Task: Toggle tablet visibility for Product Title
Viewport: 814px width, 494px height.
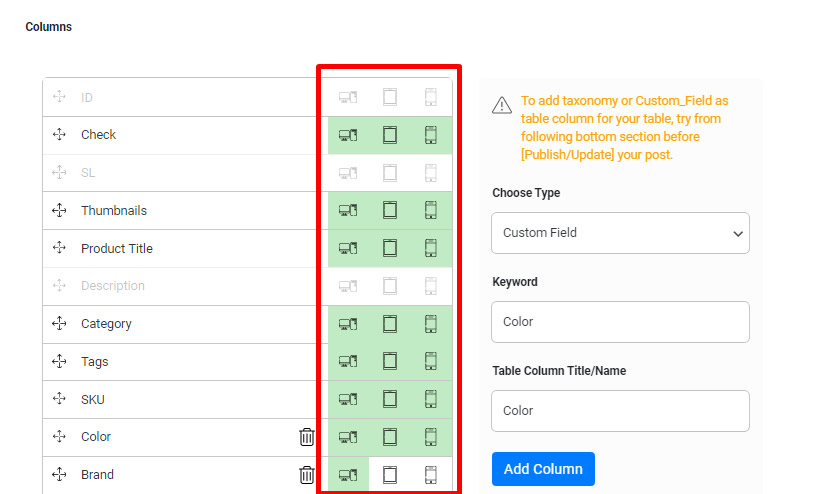Action: coord(390,248)
